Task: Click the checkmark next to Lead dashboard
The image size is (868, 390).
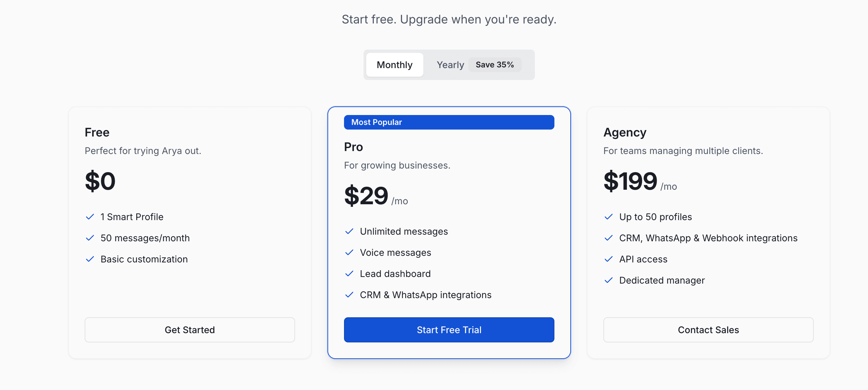Action: pos(349,274)
